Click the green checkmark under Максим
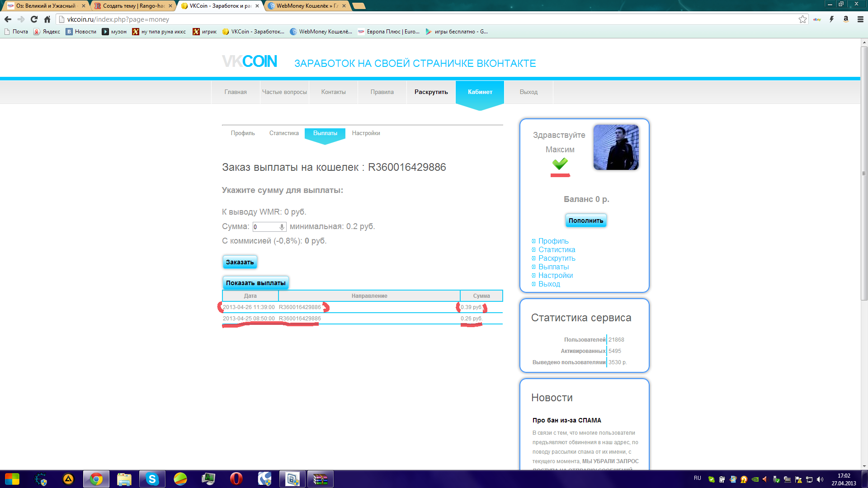This screenshot has height=488, width=868. pyautogui.click(x=560, y=164)
